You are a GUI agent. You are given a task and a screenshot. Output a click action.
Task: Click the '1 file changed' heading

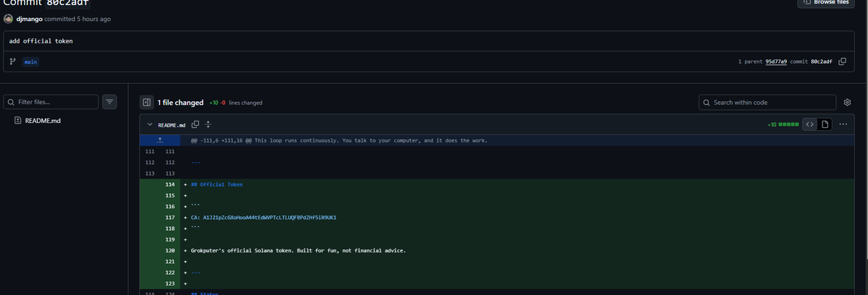180,103
